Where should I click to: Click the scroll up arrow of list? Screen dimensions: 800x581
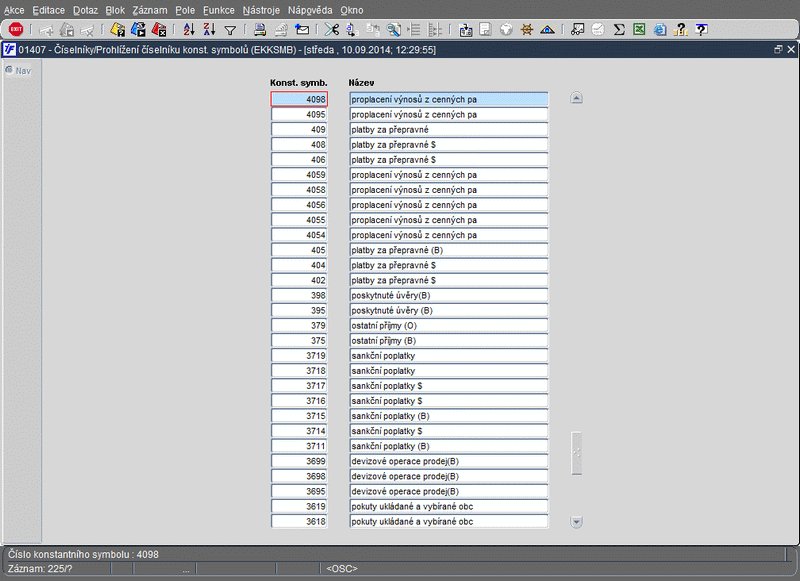576,97
